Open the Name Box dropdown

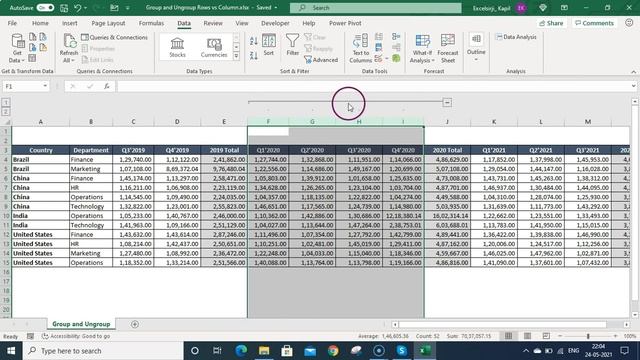[45, 86]
